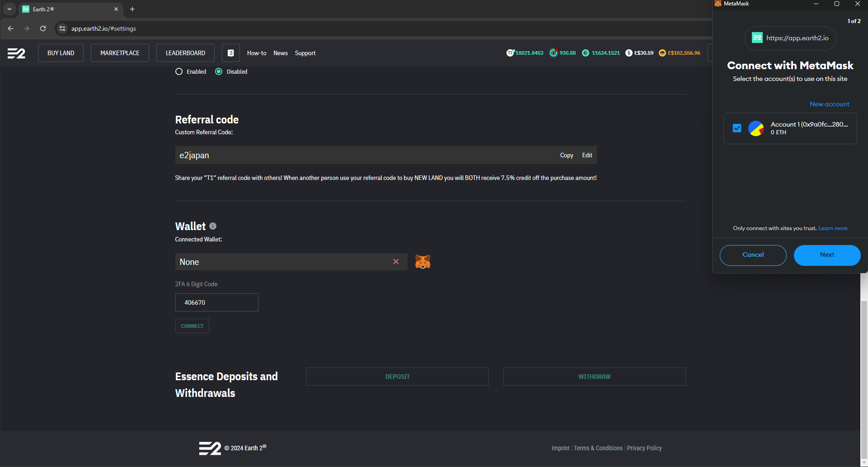Click Earth 2 site icon in MetaMask popup
The width and height of the screenshot is (868, 467).
[757, 38]
